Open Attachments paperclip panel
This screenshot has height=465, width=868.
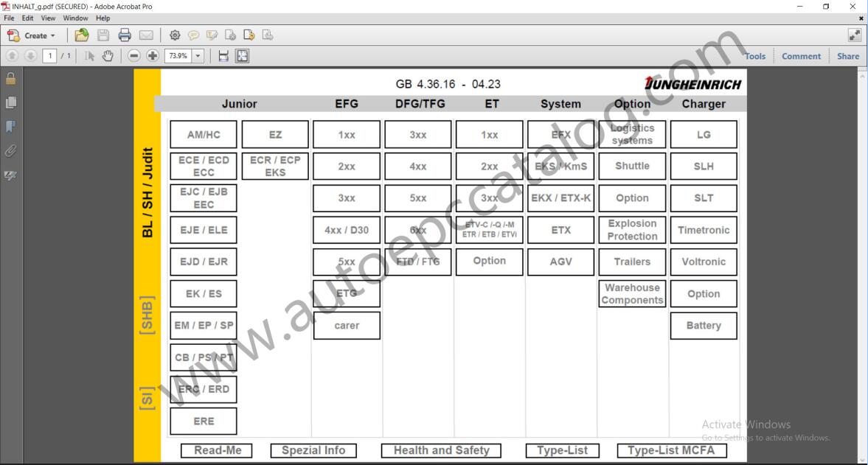click(10, 151)
